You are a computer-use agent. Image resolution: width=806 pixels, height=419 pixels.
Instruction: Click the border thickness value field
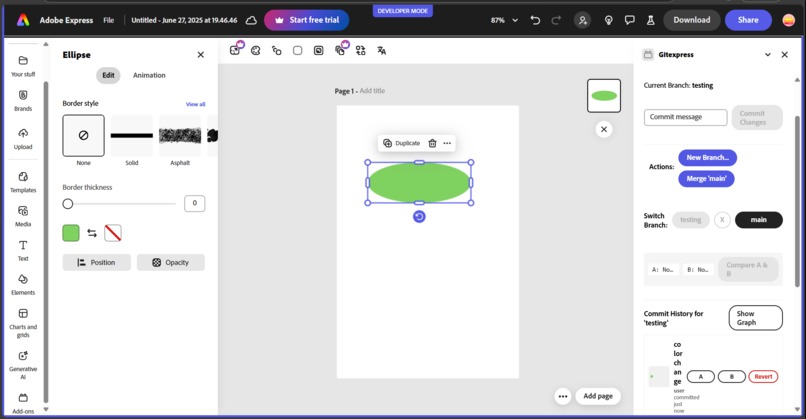coord(194,203)
